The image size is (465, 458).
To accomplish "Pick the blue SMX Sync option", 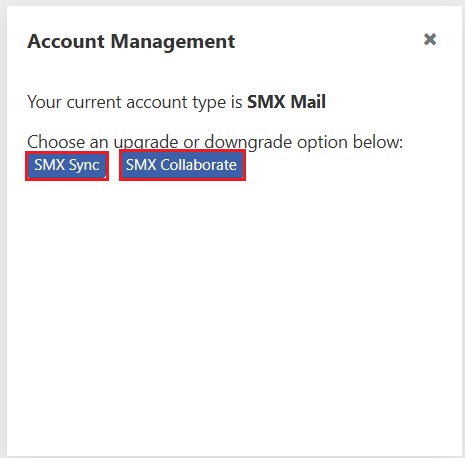I will tap(67, 166).
